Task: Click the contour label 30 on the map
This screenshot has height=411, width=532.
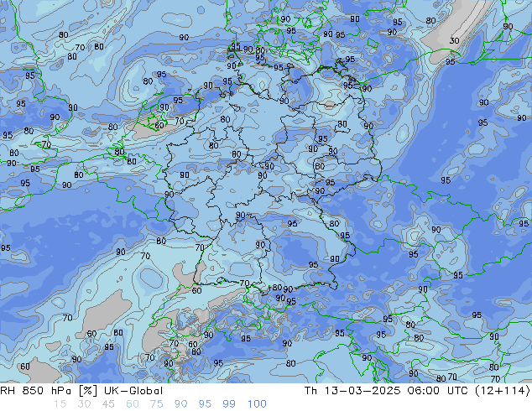Action: pos(454,41)
